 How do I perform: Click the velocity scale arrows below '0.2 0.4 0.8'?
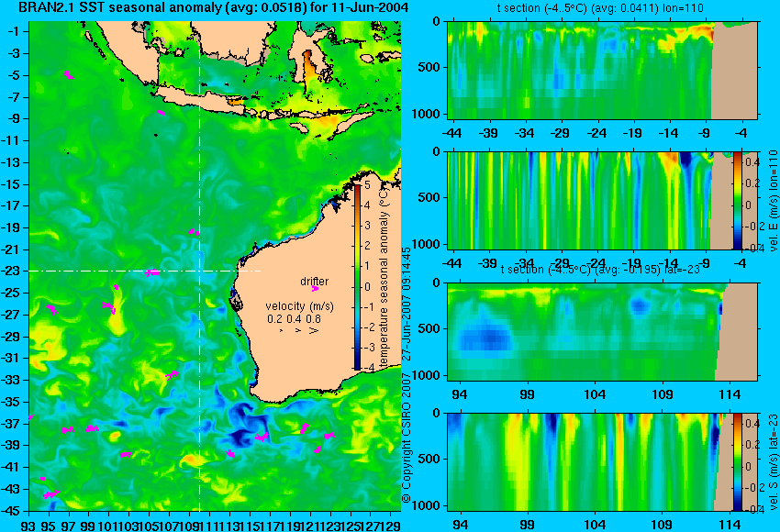(x=298, y=330)
